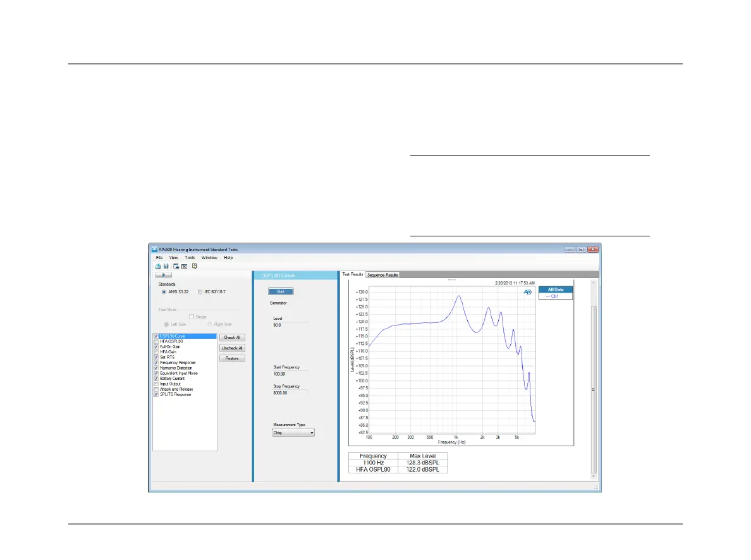Viewport: 751px width, 560px height.
Task: Click the Start Frequency input field
Action: pos(290,374)
